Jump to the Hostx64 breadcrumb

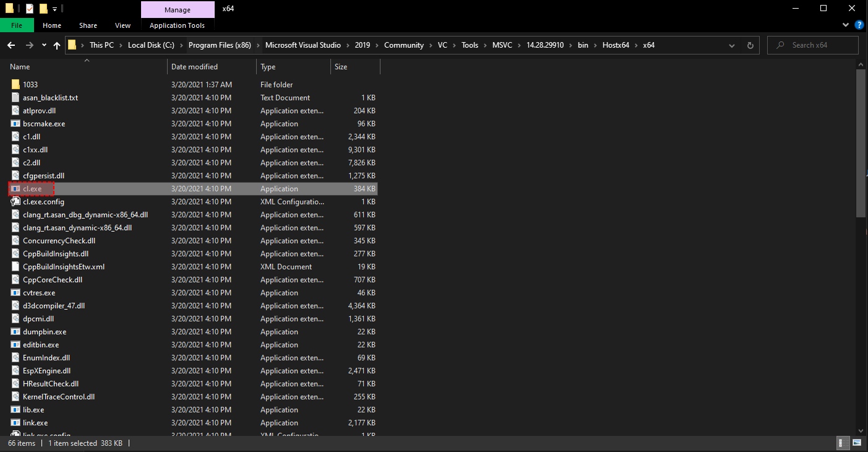coord(616,45)
